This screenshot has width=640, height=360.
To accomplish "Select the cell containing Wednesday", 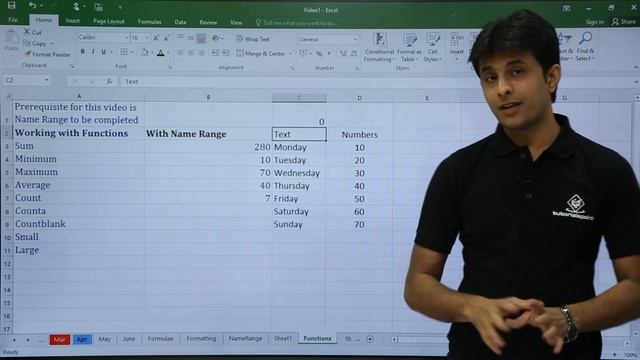I will tap(299, 173).
